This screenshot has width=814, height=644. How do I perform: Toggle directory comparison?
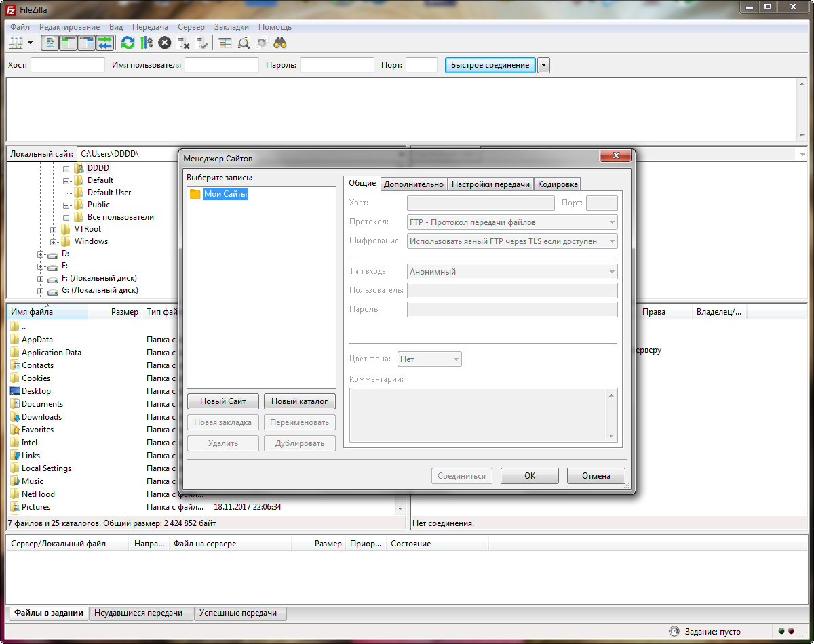pos(244,43)
